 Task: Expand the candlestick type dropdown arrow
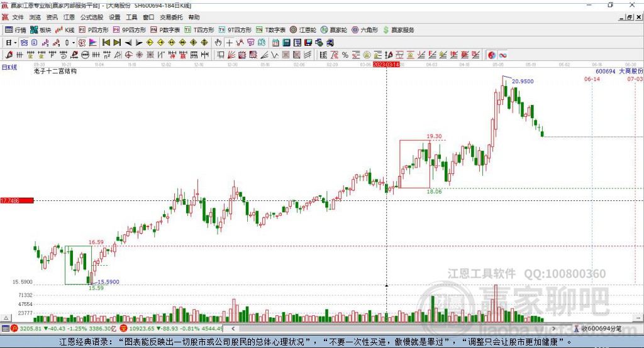tap(74, 43)
